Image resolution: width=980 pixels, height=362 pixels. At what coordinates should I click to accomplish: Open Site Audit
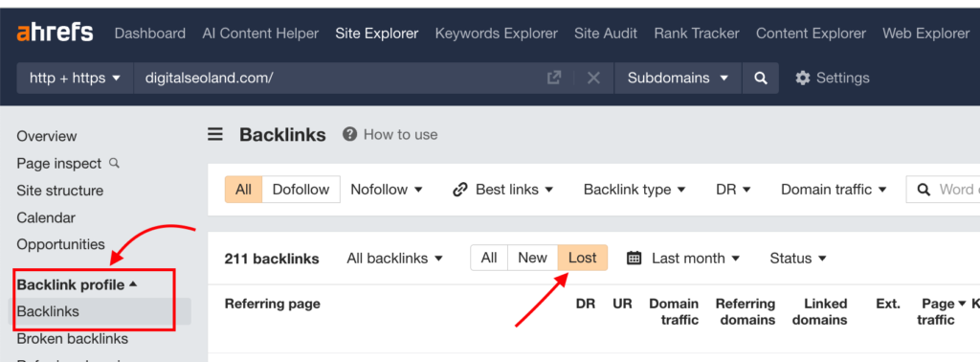coord(606,34)
